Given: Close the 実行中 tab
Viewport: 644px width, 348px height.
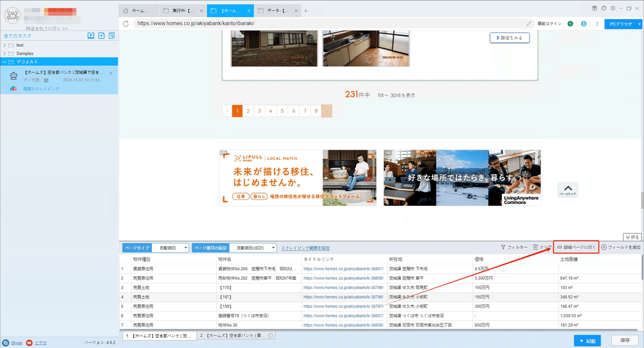Looking at the screenshot, I should pyautogui.click(x=201, y=11).
